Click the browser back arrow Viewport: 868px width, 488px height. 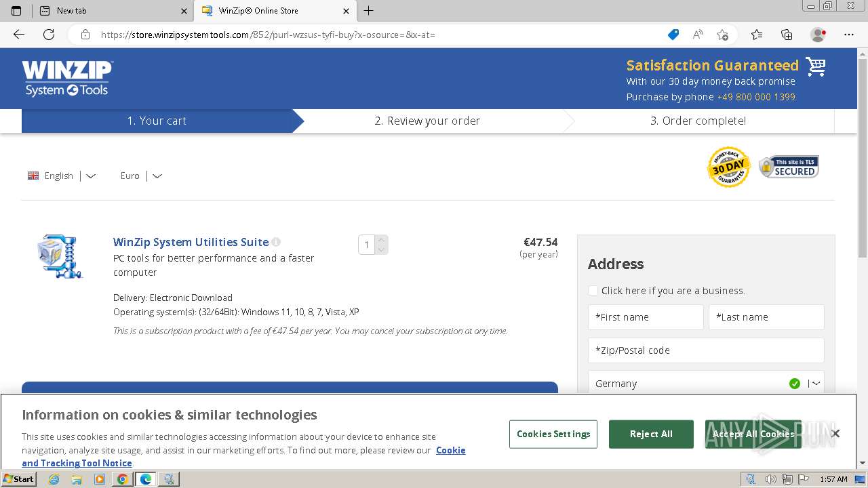(x=19, y=35)
